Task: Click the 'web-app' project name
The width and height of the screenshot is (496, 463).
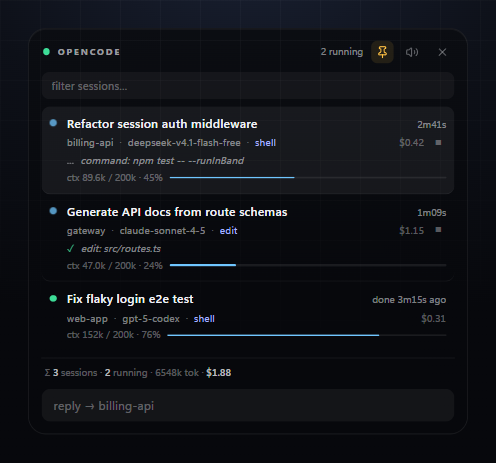Action: pos(87,319)
